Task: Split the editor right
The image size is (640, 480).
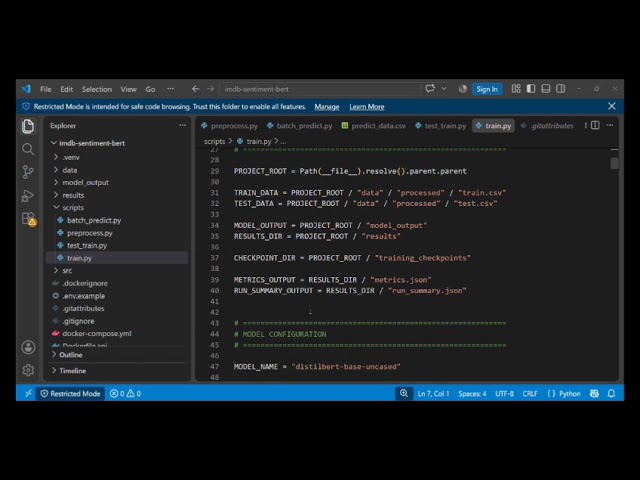Action: click(596, 125)
